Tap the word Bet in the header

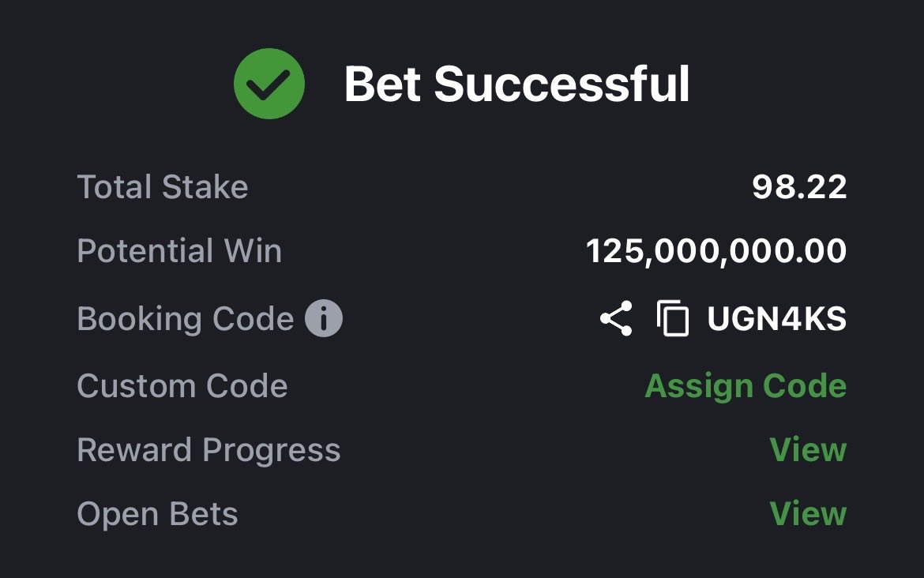click(382, 84)
